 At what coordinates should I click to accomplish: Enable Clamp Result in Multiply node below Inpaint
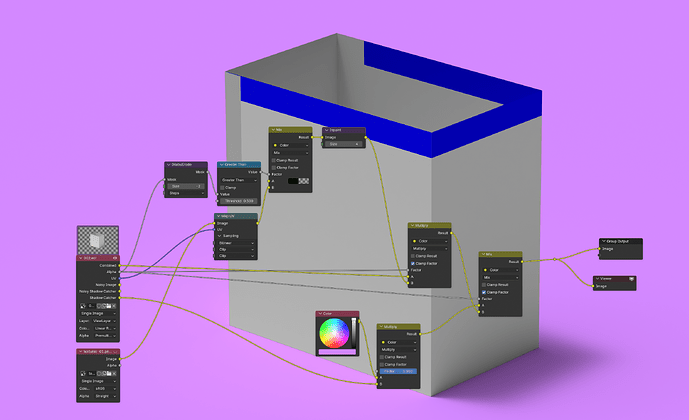(413, 256)
